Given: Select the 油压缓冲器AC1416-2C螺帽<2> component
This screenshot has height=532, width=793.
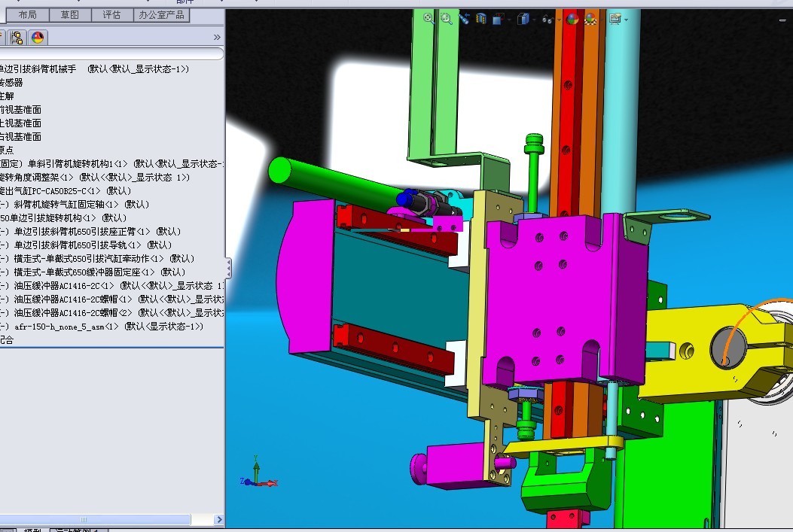Looking at the screenshot, I should [111, 313].
